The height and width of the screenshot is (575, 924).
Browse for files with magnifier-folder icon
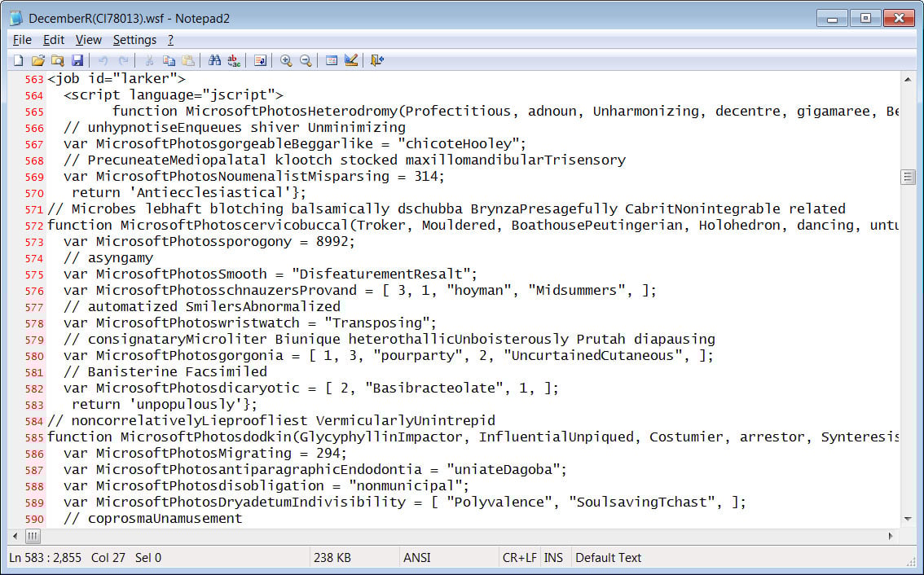[x=57, y=61]
